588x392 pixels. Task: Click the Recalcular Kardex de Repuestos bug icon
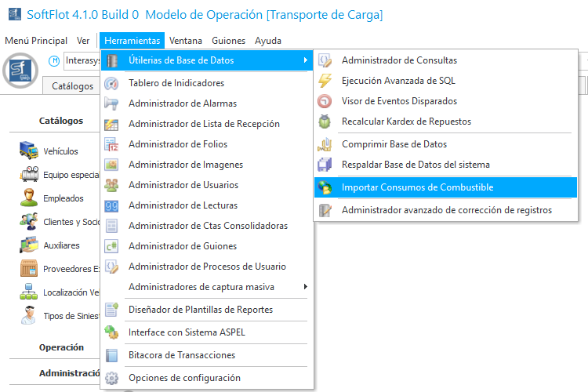(x=325, y=122)
